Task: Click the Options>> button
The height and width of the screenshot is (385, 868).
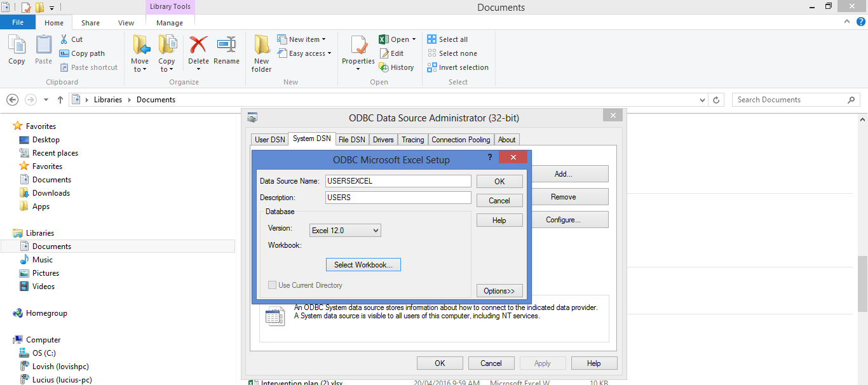Action: (499, 291)
